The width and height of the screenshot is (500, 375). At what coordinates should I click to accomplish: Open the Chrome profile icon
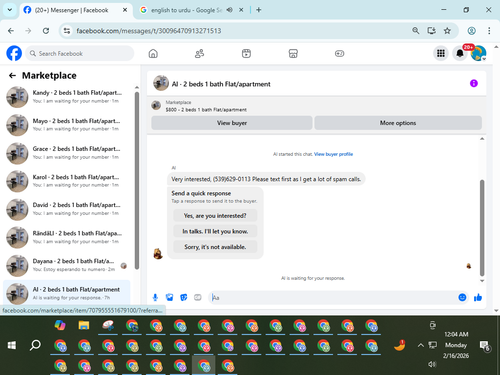471,31
